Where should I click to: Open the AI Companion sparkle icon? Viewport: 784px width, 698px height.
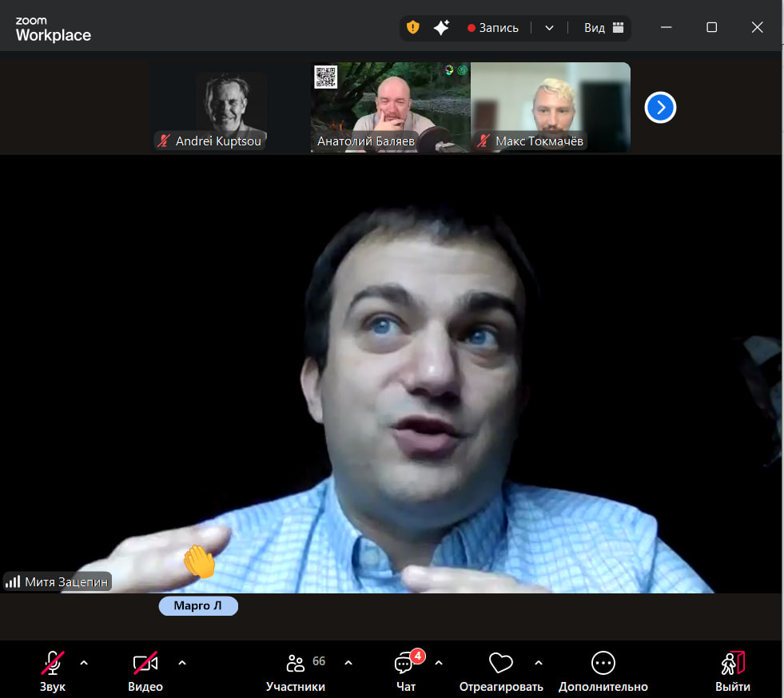click(x=441, y=27)
